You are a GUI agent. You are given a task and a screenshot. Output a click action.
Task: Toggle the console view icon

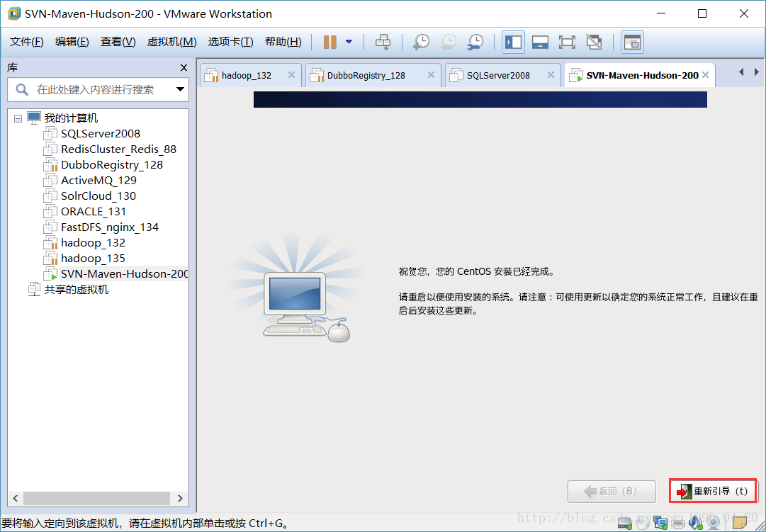tap(632, 42)
